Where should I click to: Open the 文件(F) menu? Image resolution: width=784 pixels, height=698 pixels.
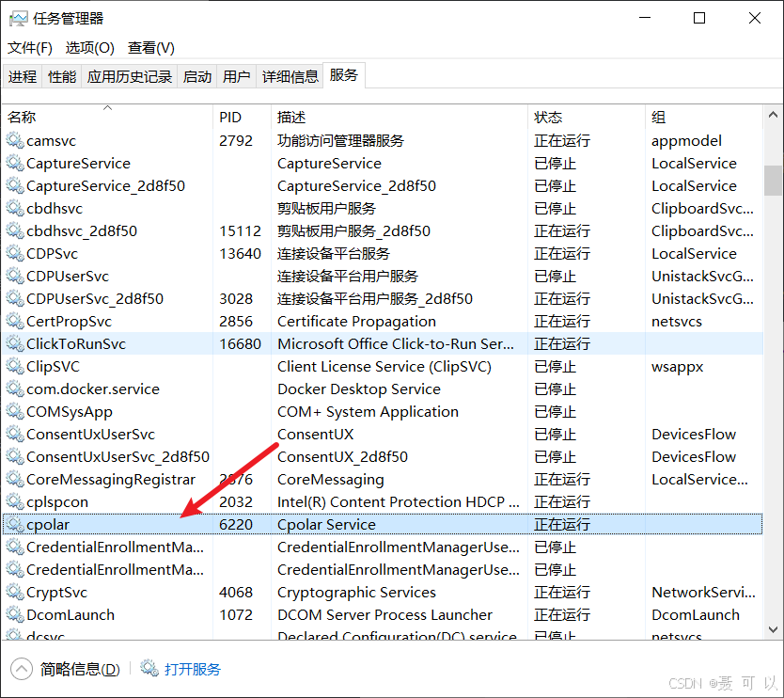[29, 48]
